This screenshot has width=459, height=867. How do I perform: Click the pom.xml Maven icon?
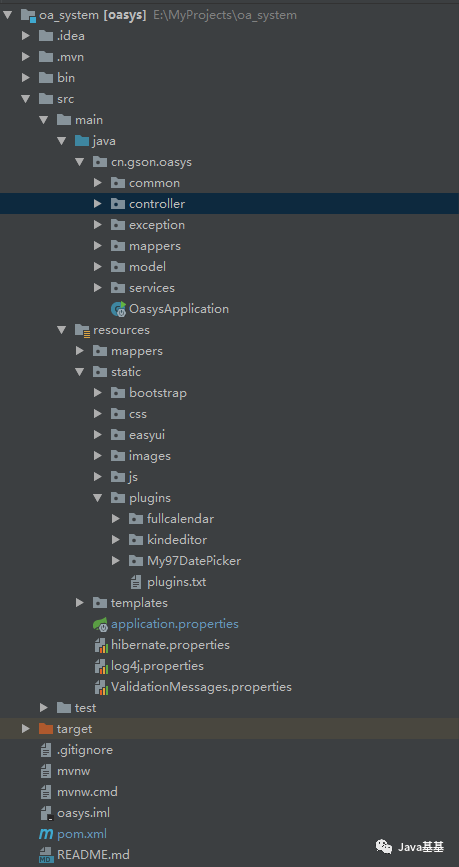pyautogui.click(x=46, y=834)
